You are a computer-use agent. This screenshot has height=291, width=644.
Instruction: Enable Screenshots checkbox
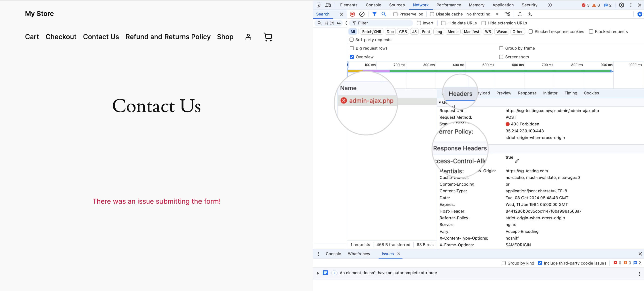(501, 57)
